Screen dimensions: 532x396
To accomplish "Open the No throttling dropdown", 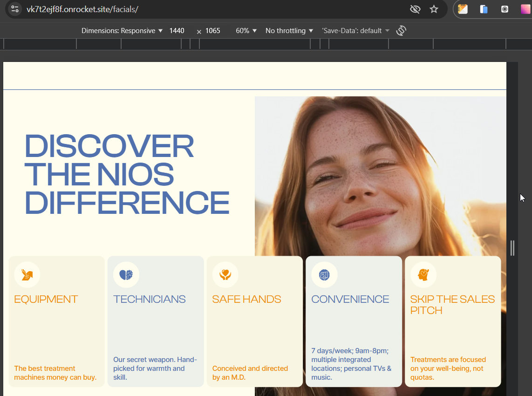I will click(x=289, y=31).
